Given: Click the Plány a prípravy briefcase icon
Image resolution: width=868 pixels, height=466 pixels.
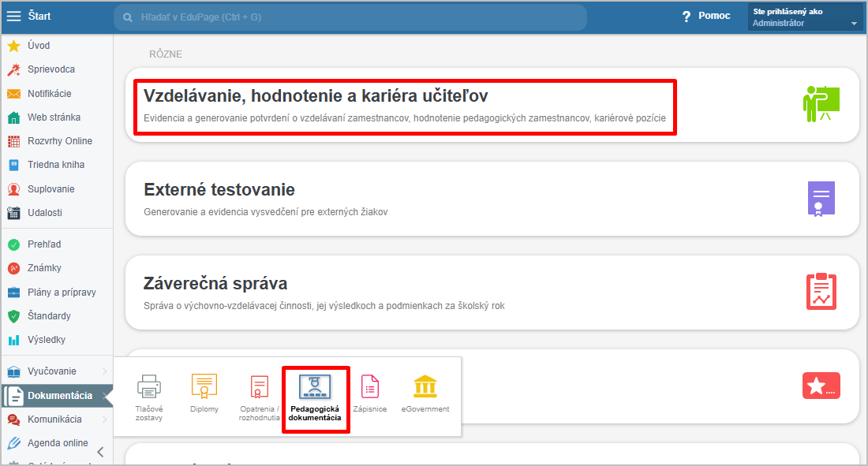Looking at the screenshot, I should point(14,293).
